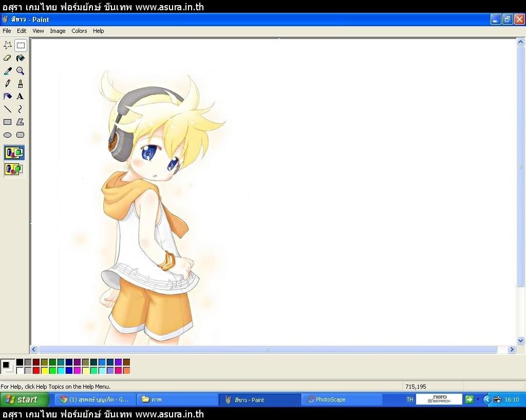Screen dimensions: 526x420
Task: Click the horizontal scrollbar left arrow
Action: point(33,349)
